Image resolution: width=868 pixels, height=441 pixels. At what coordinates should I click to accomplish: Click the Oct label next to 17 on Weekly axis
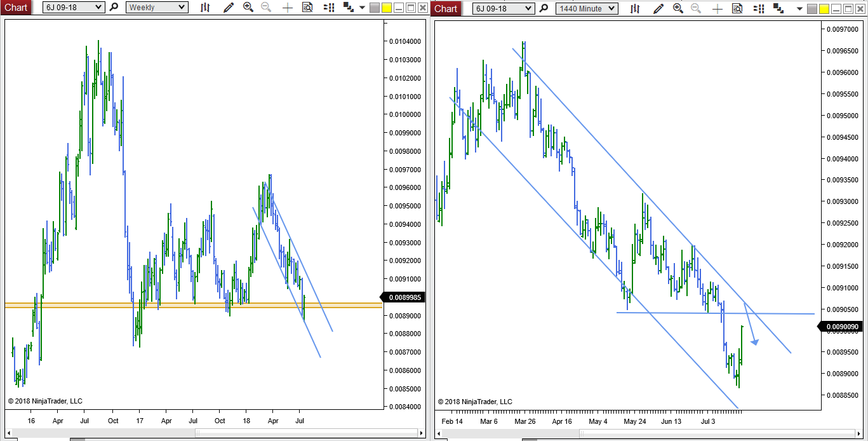click(112, 421)
